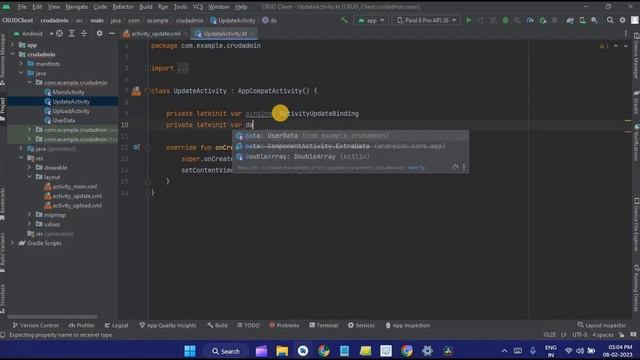
Task: Open the Build menu
Action: click(x=146, y=7)
